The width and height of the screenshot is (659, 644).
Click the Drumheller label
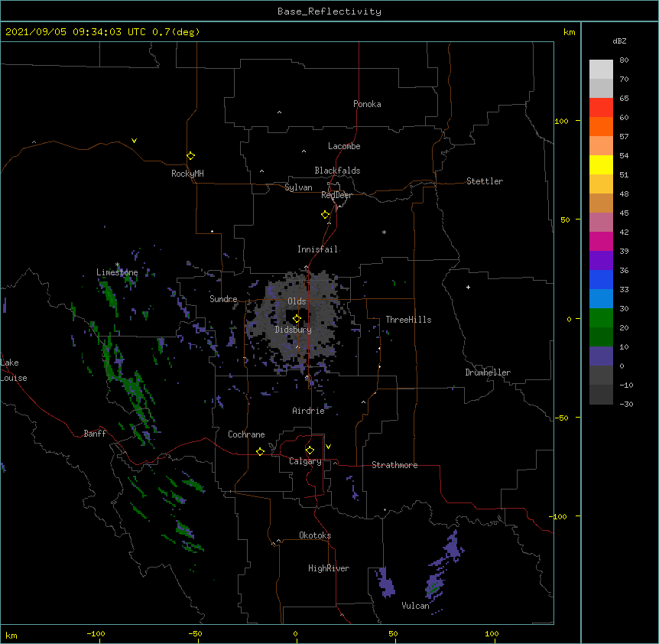[488, 372]
